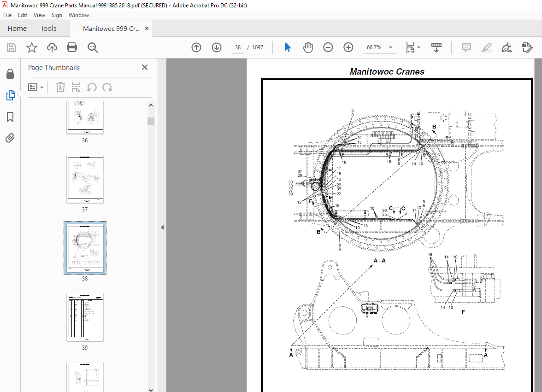
Task: Click the 'Page Thumbnails' panel title
Action: point(54,68)
